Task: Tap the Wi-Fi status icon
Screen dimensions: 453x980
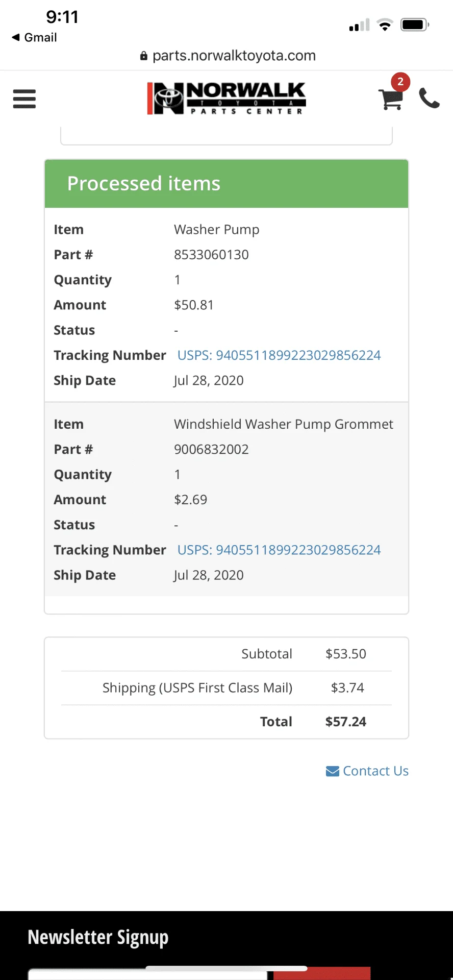Action: click(x=385, y=24)
